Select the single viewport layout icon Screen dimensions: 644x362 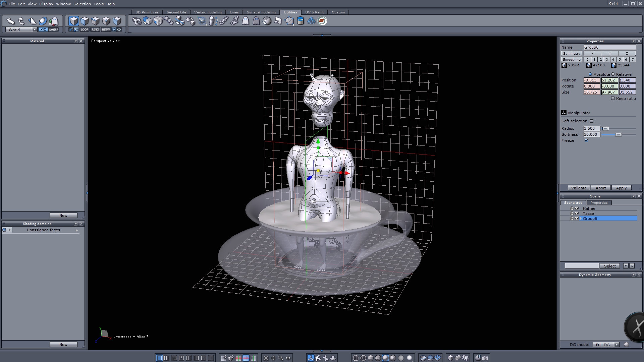[159, 358]
